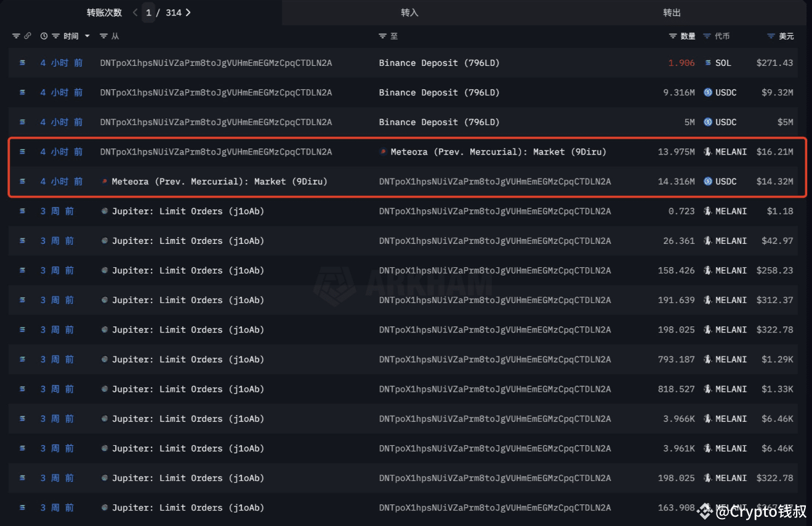Open Jupiter: Limit Orders in the 3.966K row

[x=188, y=419]
